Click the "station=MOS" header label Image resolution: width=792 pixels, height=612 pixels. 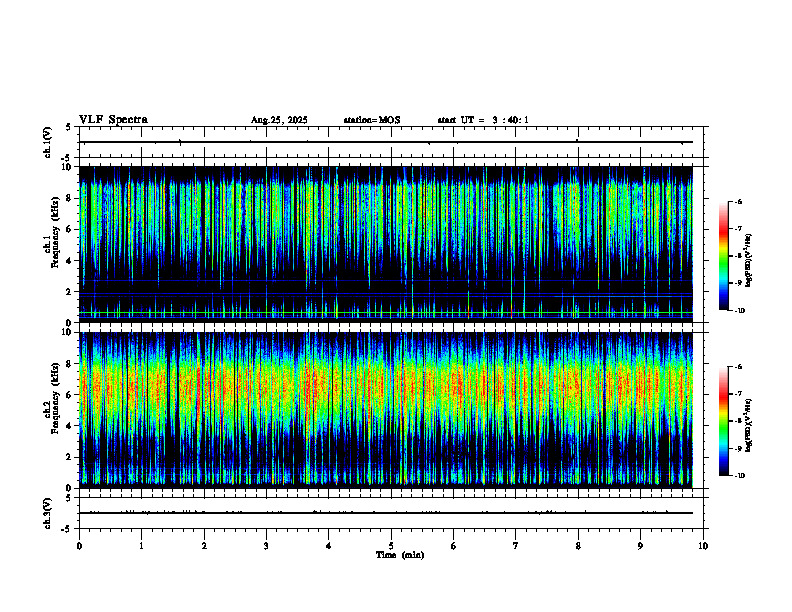pos(372,120)
